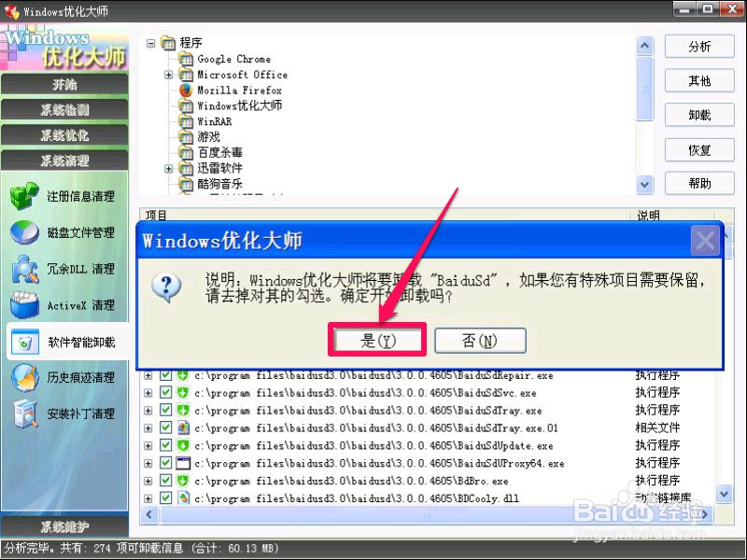Screen dimensions: 747x560
Task: Open the 注册信息清理 registry cleanup icon
Action: coord(24,196)
